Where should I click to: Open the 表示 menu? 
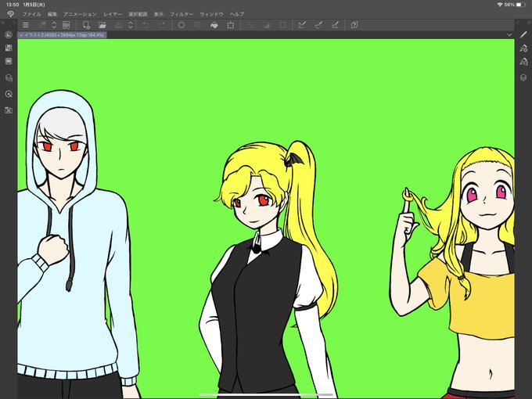coord(159,14)
